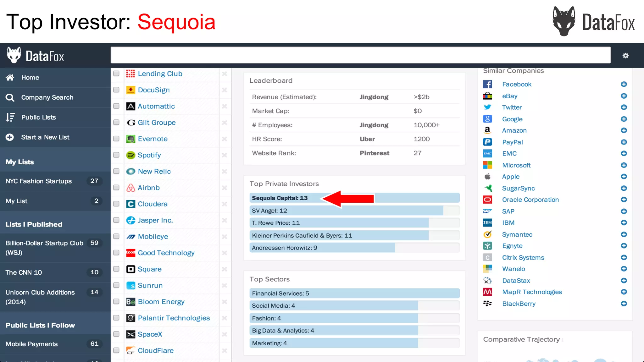Remove Square with its x icon
The width and height of the screenshot is (644, 362).
225,269
